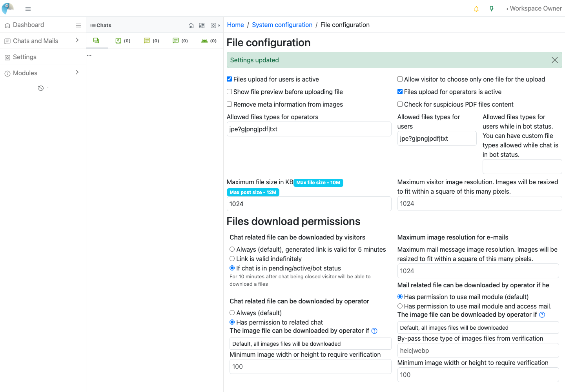Click the Max post size - 12M badge
The width and height of the screenshot is (565, 392).
coord(253,192)
